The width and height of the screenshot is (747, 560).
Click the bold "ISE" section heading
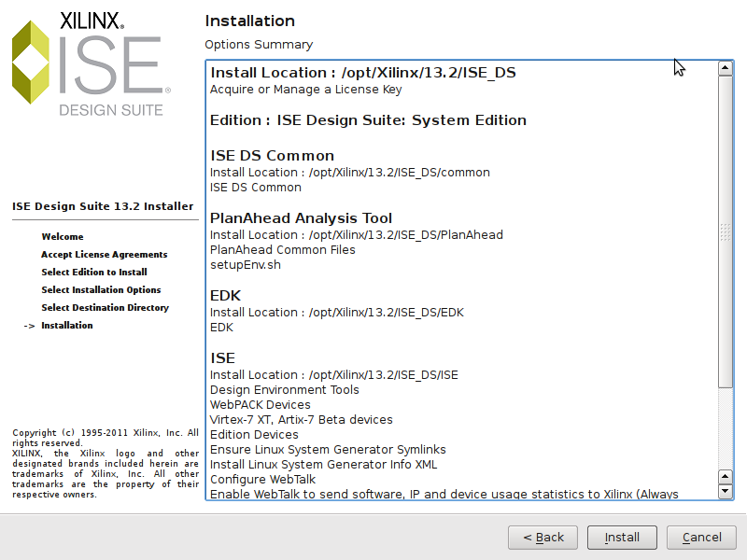(222, 358)
